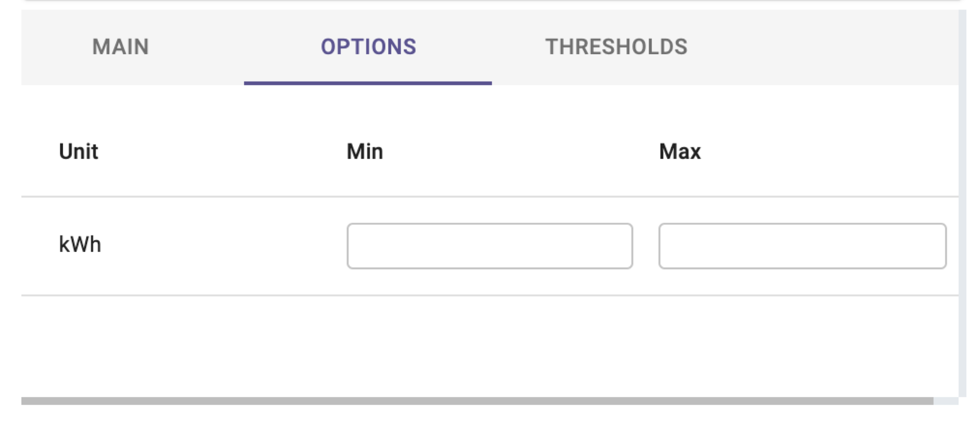Open the THRESHOLDS tab
The height and width of the screenshot is (432, 980).
point(616,47)
